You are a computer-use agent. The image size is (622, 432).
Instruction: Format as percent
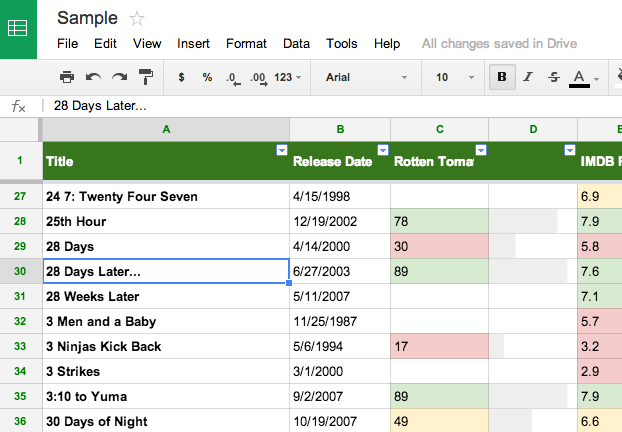207,77
